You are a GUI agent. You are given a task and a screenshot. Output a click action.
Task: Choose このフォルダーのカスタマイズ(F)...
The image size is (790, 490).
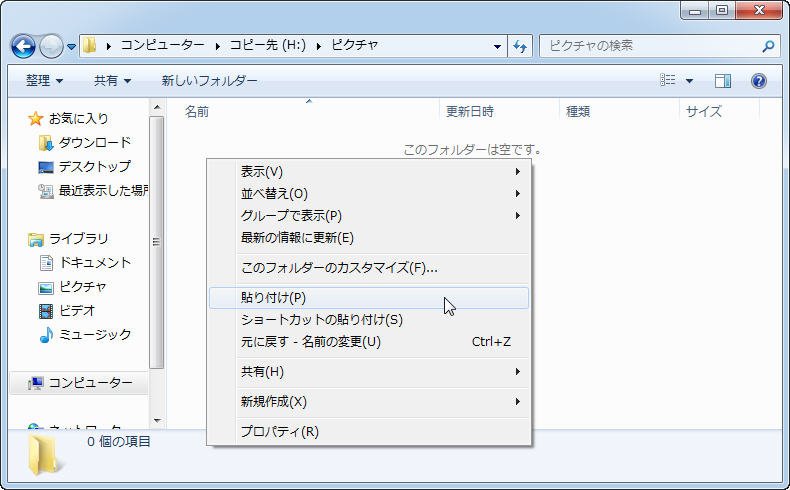[x=369, y=268]
